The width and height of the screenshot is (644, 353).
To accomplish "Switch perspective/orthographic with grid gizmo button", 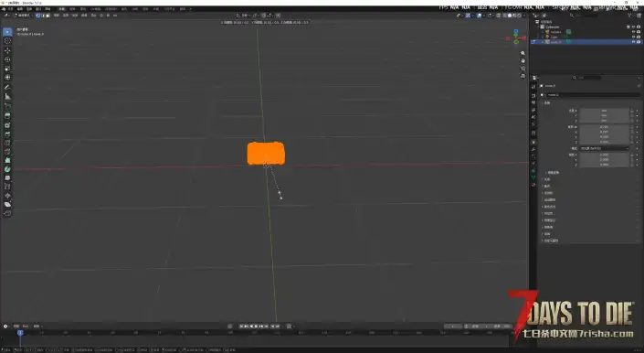I will [x=523, y=76].
